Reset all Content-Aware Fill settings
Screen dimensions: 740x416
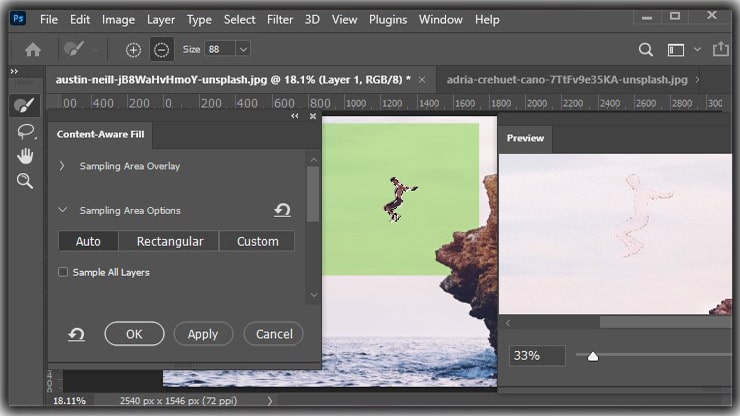[76, 334]
